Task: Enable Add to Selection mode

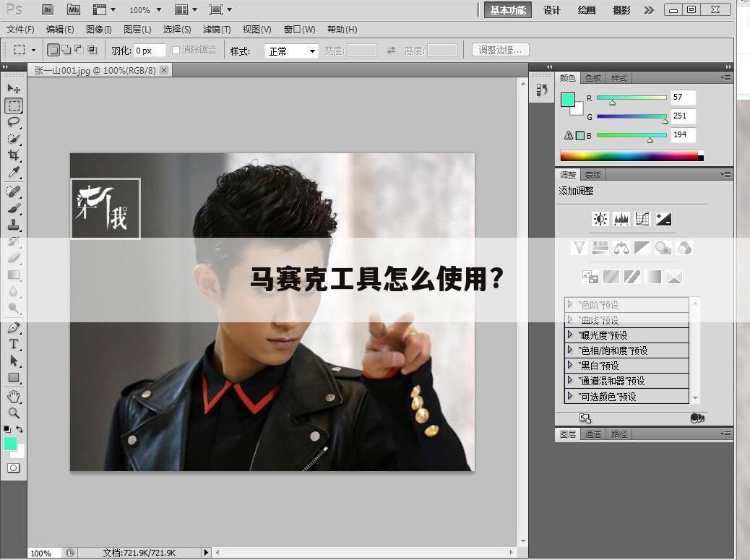Action: point(66,50)
